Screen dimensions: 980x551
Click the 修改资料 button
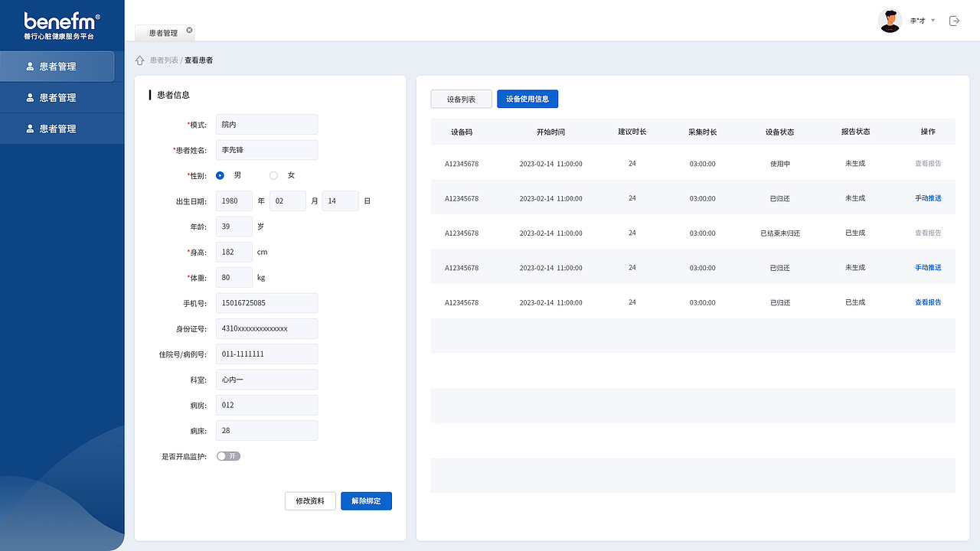tap(310, 501)
